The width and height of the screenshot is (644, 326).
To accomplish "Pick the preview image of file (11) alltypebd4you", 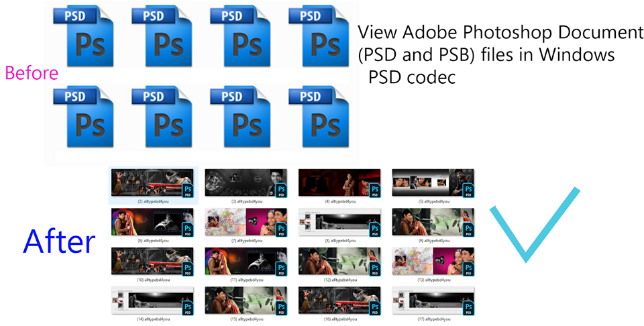I will 246,261.
